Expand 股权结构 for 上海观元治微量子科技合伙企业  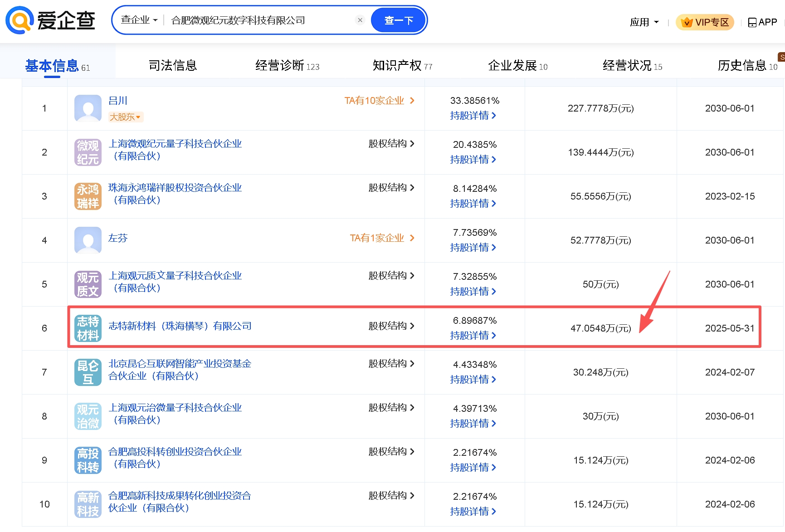click(391, 407)
